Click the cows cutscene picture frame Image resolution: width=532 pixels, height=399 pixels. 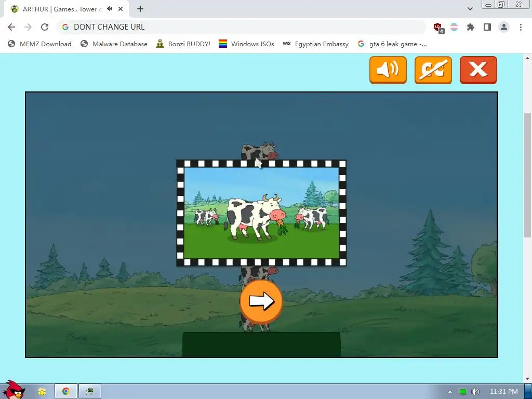click(261, 212)
